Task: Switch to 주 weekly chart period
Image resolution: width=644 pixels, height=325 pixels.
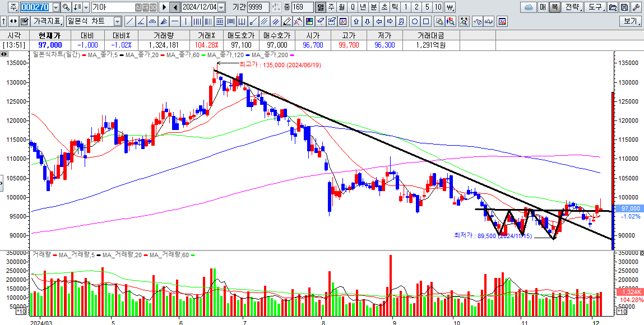Action: [331, 7]
